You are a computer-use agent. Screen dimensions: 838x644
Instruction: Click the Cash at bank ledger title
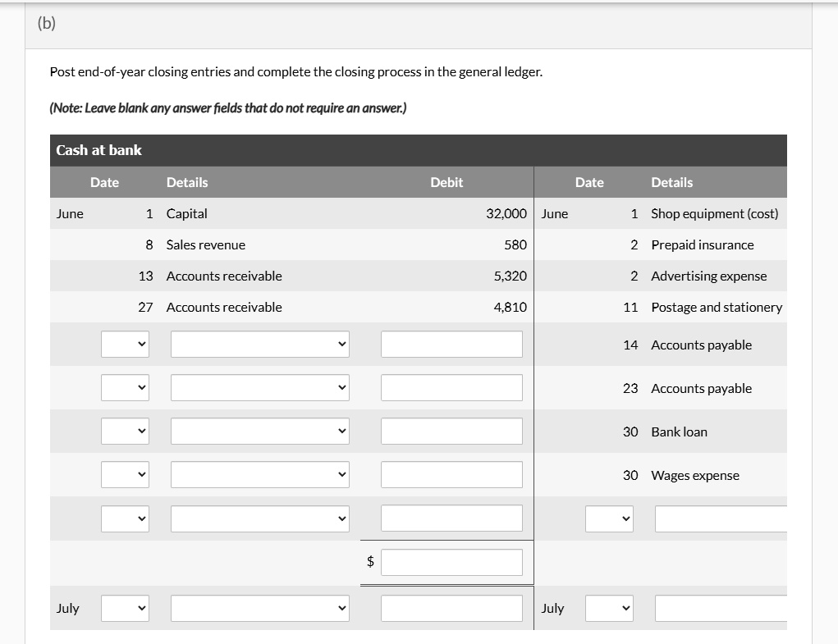tap(98, 150)
